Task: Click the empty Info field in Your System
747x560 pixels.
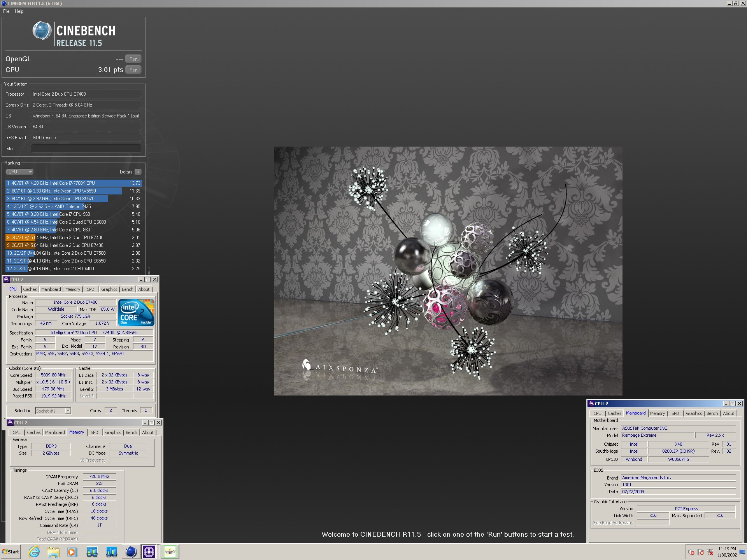Action: (x=86, y=149)
